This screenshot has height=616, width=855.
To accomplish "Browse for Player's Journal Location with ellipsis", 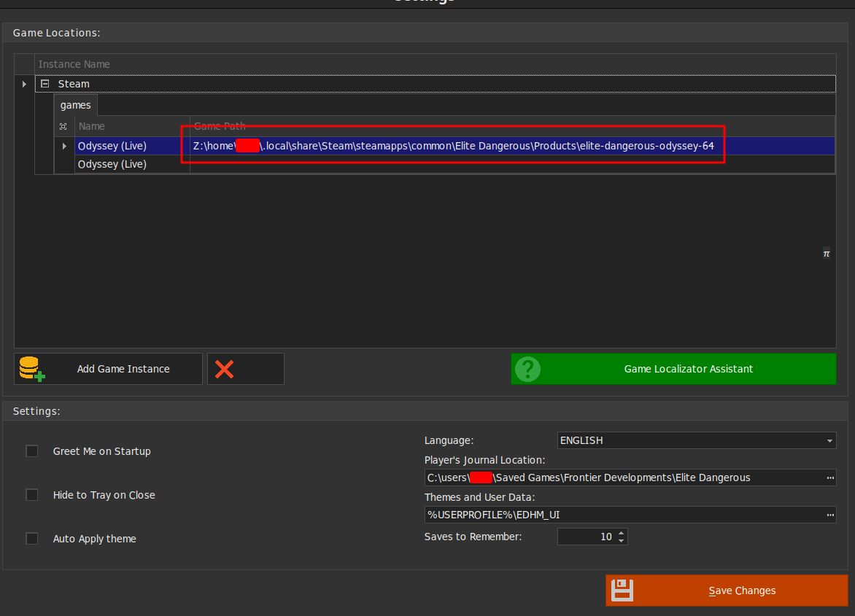I will (x=830, y=477).
